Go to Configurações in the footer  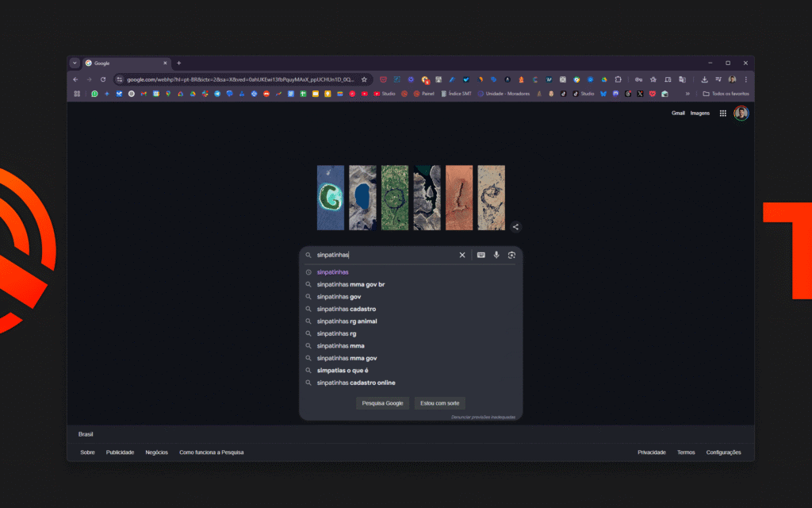click(x=723, y=452)
